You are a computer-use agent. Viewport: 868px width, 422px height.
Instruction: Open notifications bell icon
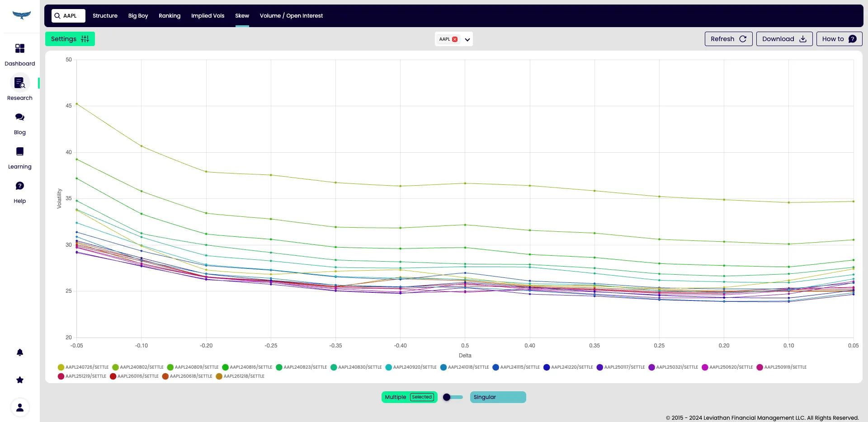20,352
